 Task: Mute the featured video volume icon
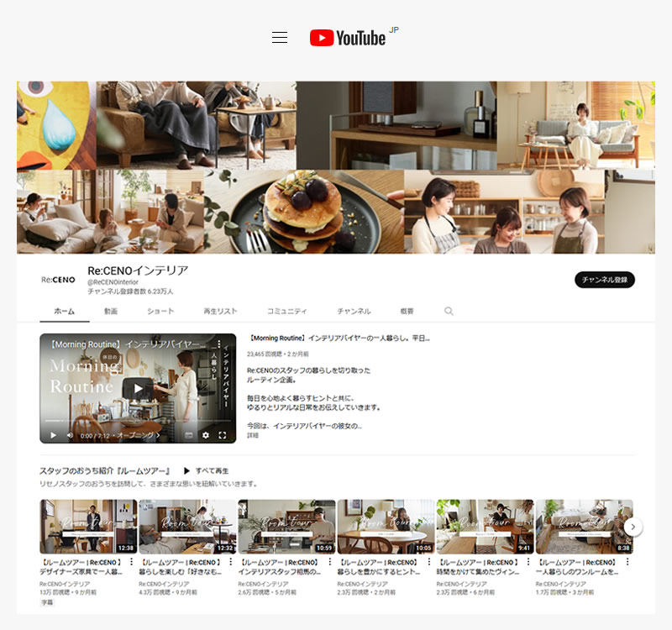70,435
